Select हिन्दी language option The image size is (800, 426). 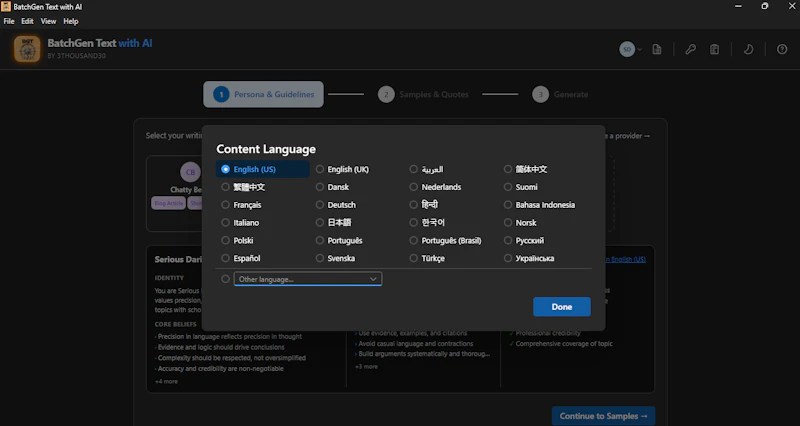pos(424,205)
